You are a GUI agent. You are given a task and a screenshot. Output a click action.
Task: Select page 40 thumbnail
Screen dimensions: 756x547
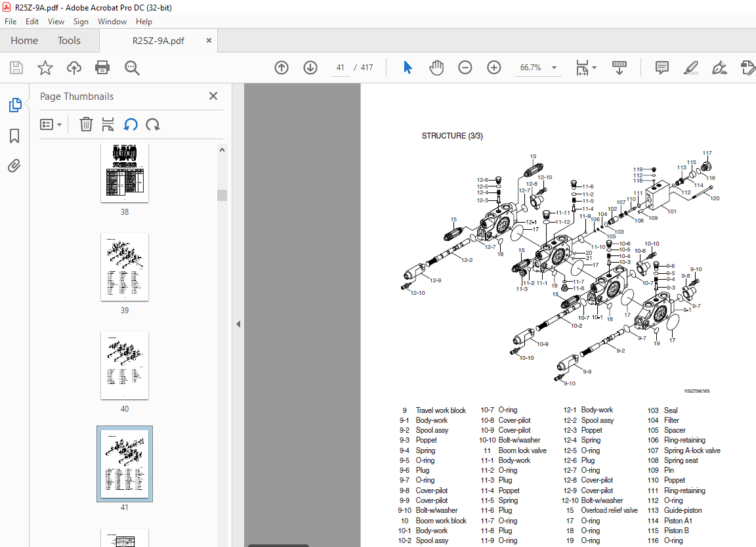(125, 365)
